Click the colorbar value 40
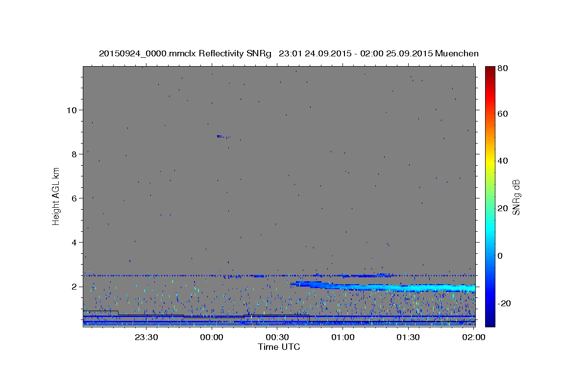Viewport: 588px width, 392px height. point(504,161)
